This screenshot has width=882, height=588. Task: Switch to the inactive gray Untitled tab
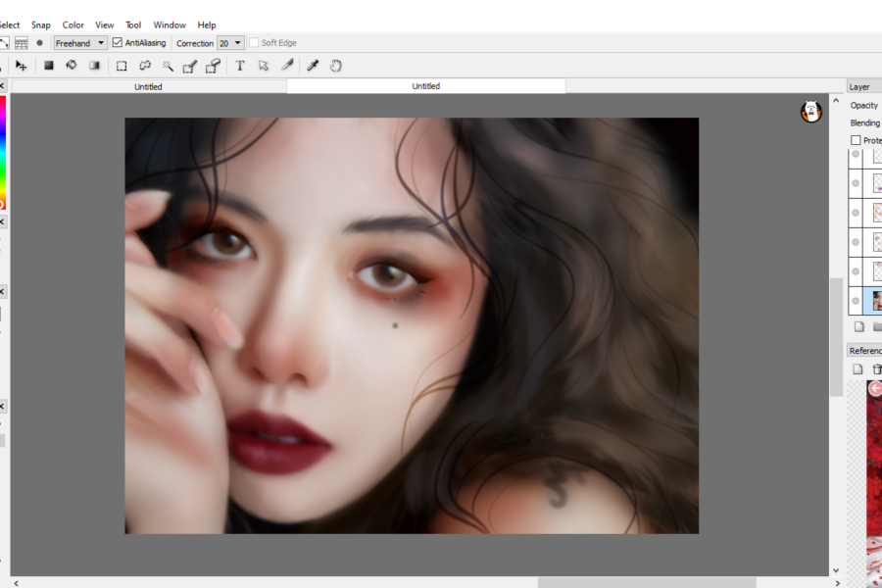pyautogui.click(x=149, y=86)
